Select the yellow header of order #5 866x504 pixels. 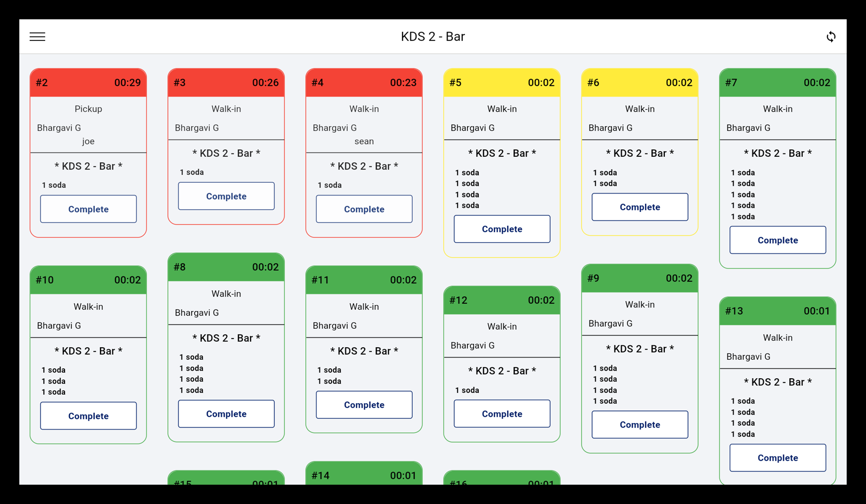pyautogui.click(x=502, y=82)
